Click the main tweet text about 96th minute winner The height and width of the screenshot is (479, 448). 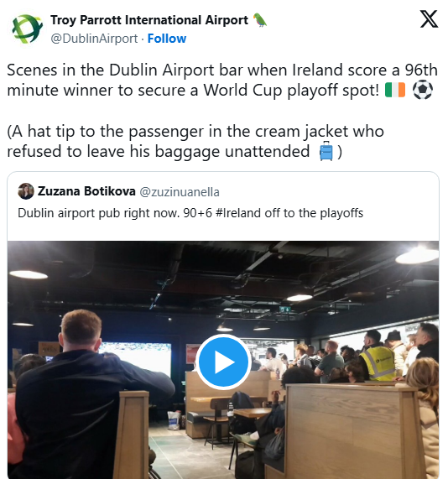(222, 80)
